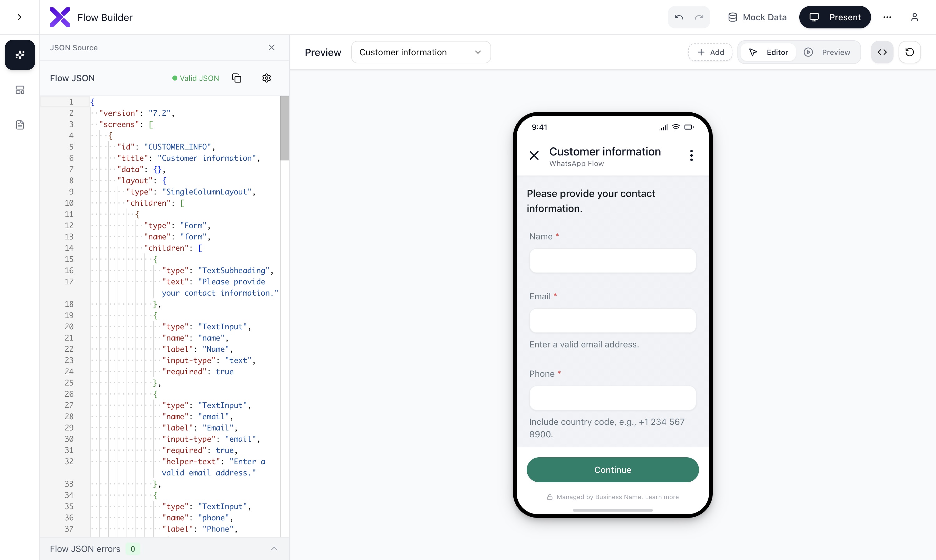The width and height of the screenshot is (936, 560).
Task: Select the AI assistant sparkle icon in sidebar
Action: (x=20, y=55)
